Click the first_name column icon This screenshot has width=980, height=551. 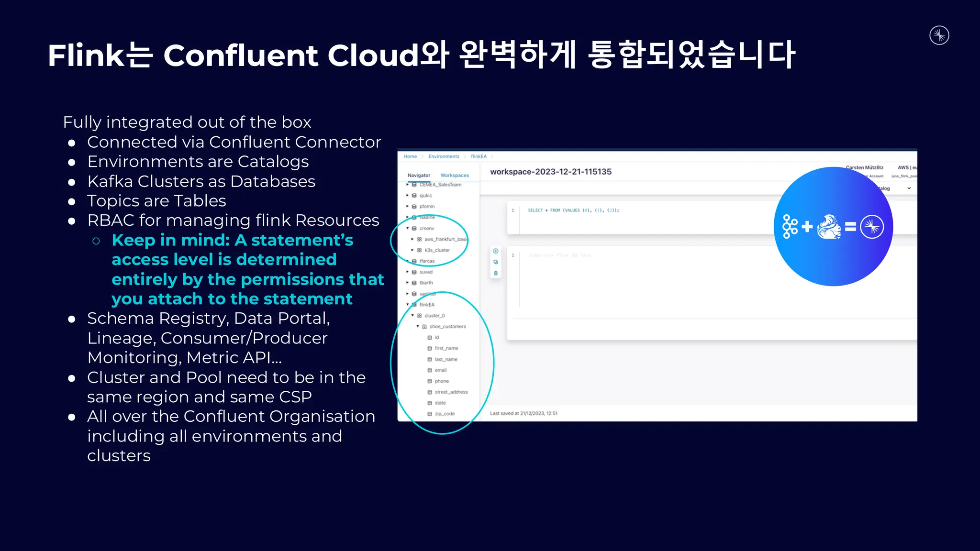pyautogui.click(x=430, y=349)
